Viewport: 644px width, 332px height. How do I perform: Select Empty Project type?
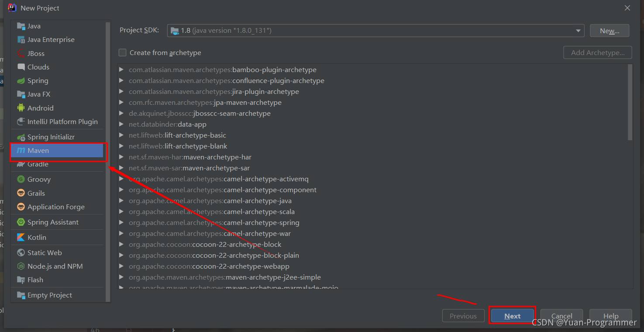58,295
